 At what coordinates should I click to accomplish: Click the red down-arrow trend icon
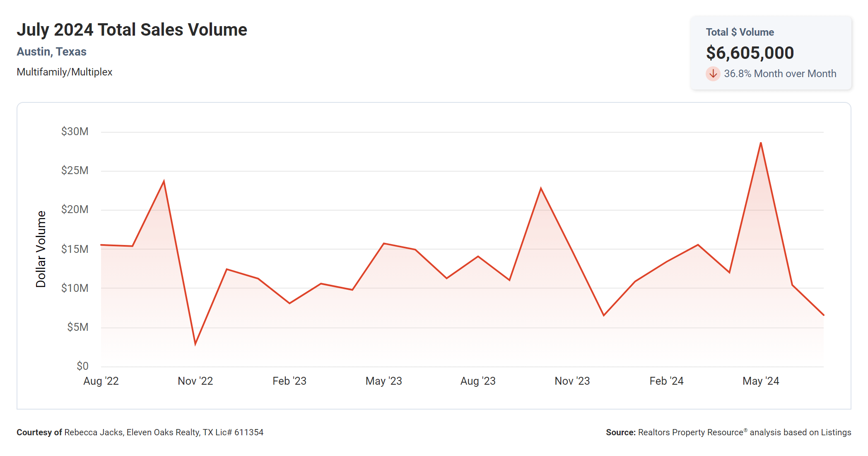point(713,74)
